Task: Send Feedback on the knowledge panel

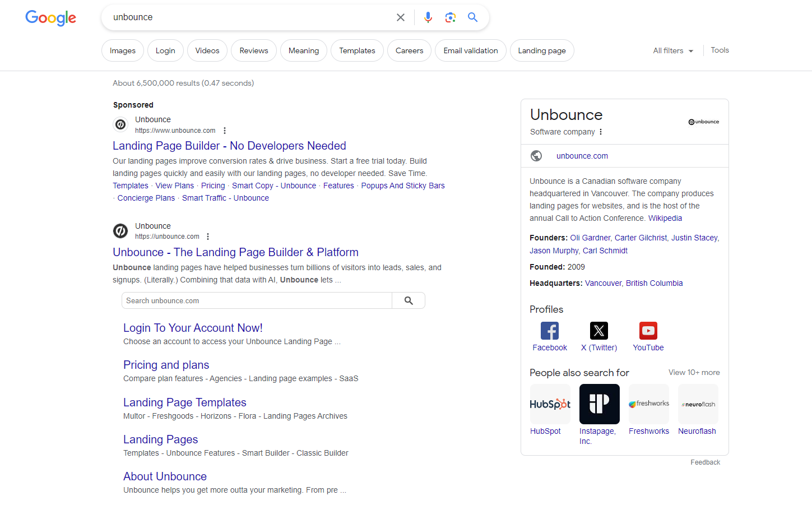Action: [x=705, y=462]
